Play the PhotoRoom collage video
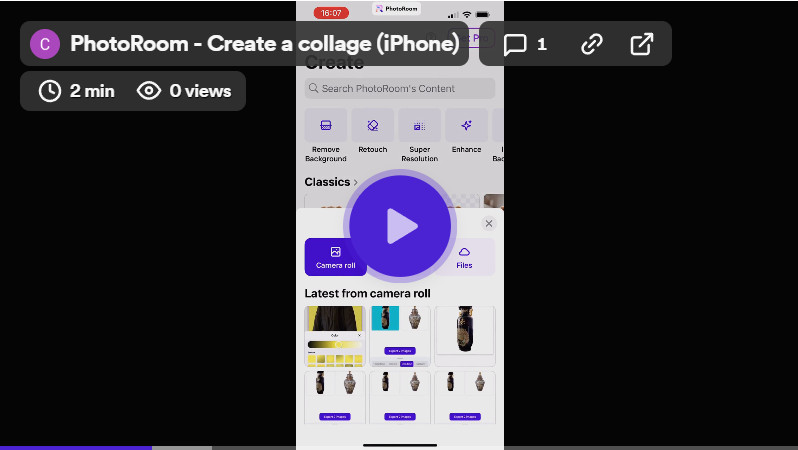Screen dimensions: 798x450 pyautogui.click(x=400, y=226)
